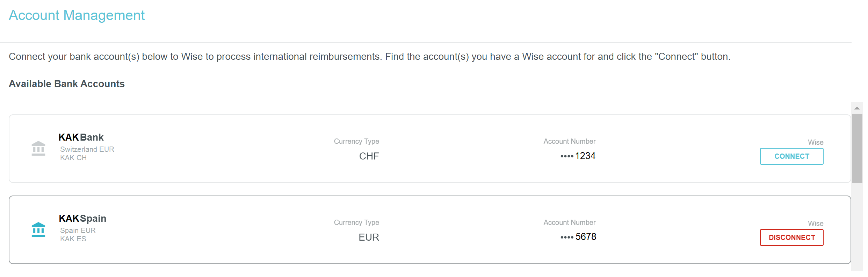Click the Account Management page heading
Screen dimensions: 868x277
point(77,15)
